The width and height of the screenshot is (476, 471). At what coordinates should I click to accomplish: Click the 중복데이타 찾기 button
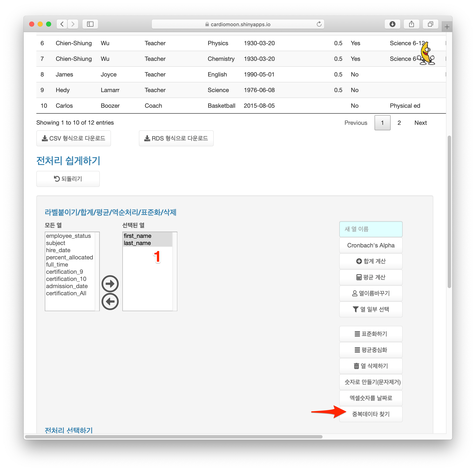tap(371, 414)
